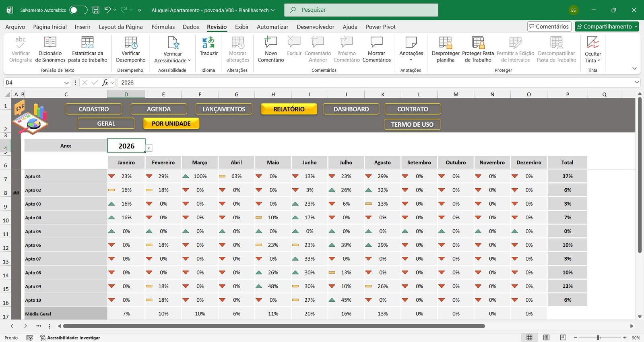The image size is (644, 342).
Task: Click next sheet navigation arrow
Action: tap(25, 326)
